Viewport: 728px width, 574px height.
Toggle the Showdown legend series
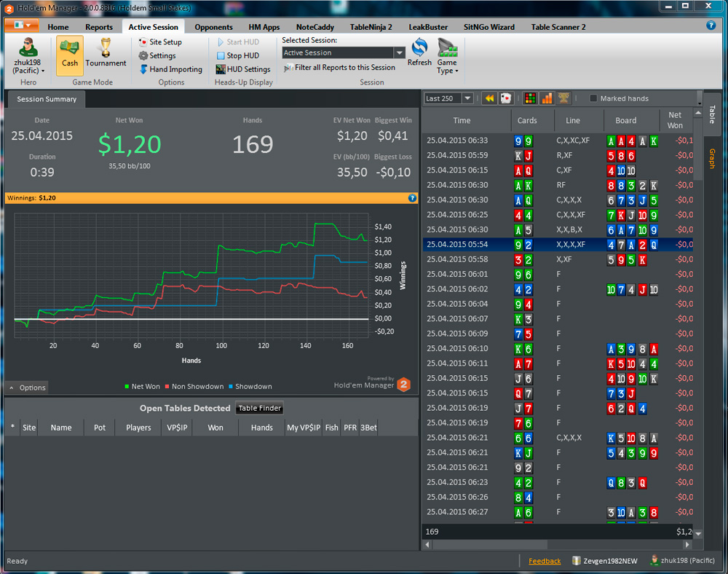click(x=250, y=386)
